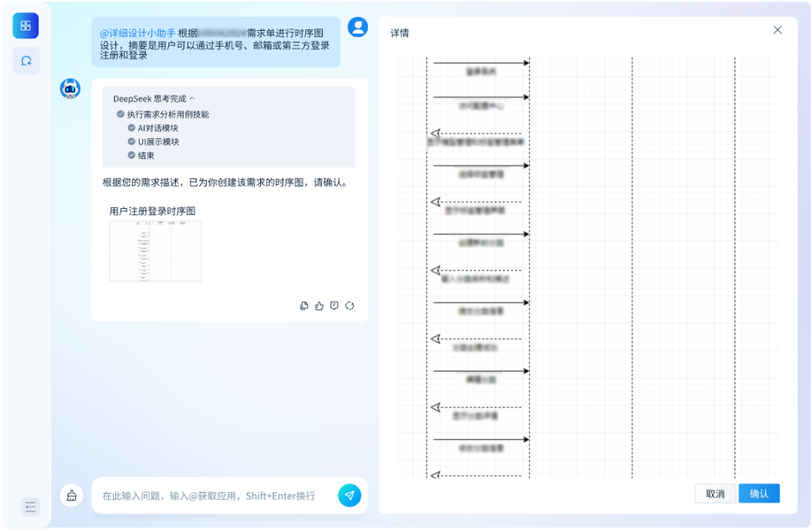The height and width of the screenshot is (532, 812).
Task: Open the app grid icon in sidebar
Action: 26,26
